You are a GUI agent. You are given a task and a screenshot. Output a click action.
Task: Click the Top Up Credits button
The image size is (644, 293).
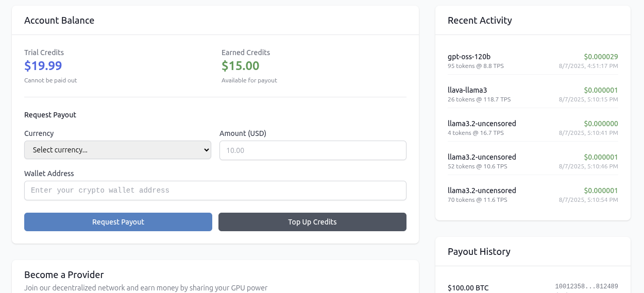click(312, 222)
